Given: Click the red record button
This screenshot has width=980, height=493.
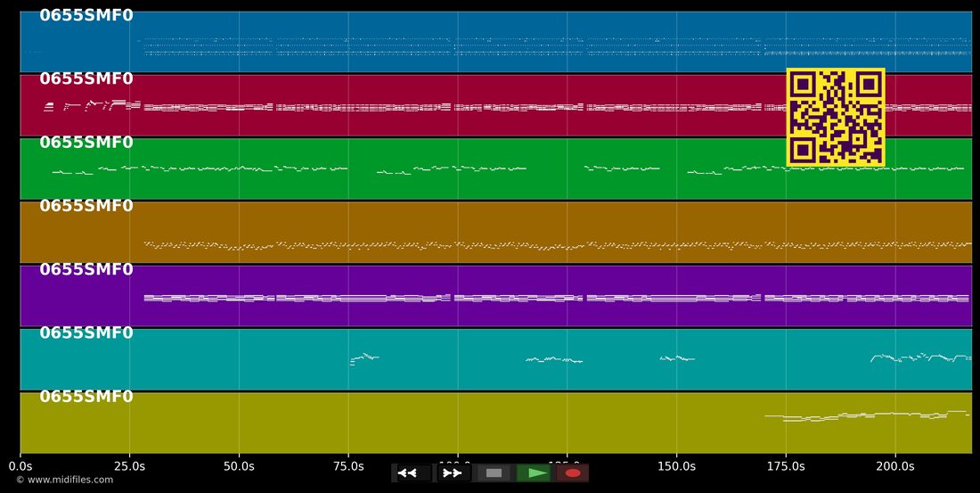Looking at the screenshot, I should coord(573,473).
